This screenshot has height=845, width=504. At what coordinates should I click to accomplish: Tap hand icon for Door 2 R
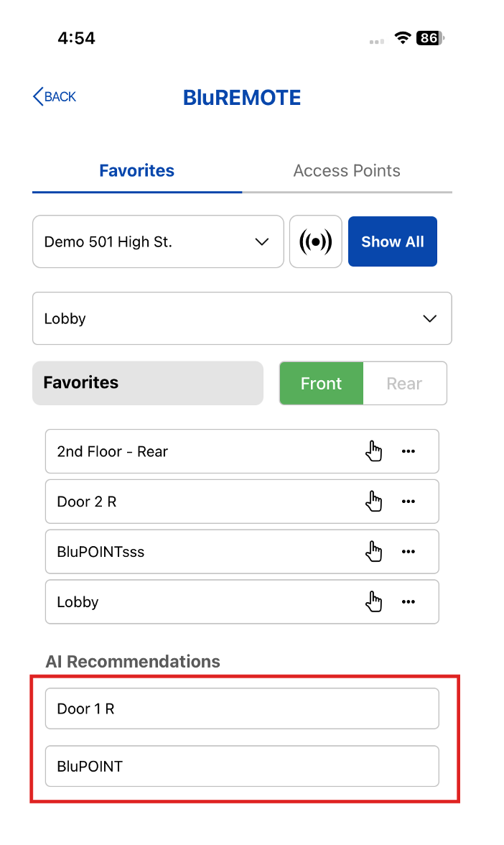[374, 502]
